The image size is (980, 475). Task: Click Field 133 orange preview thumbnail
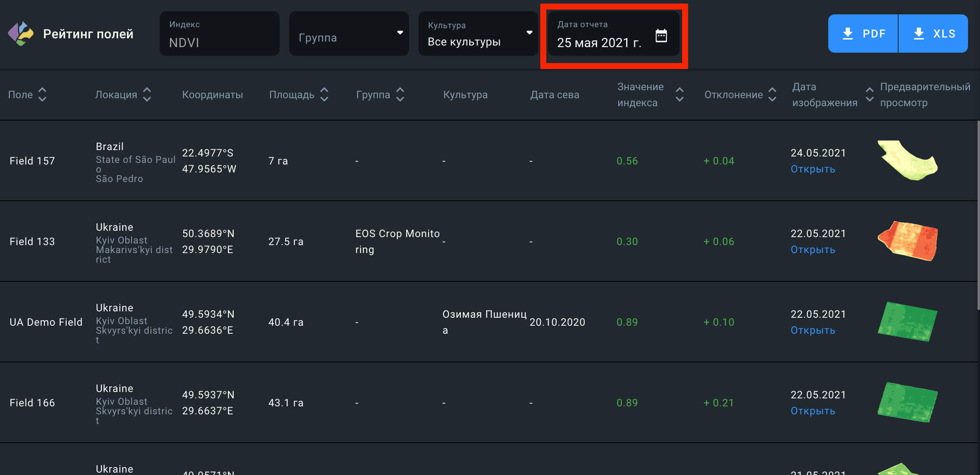pyautogui.click(x=907, y=241)
